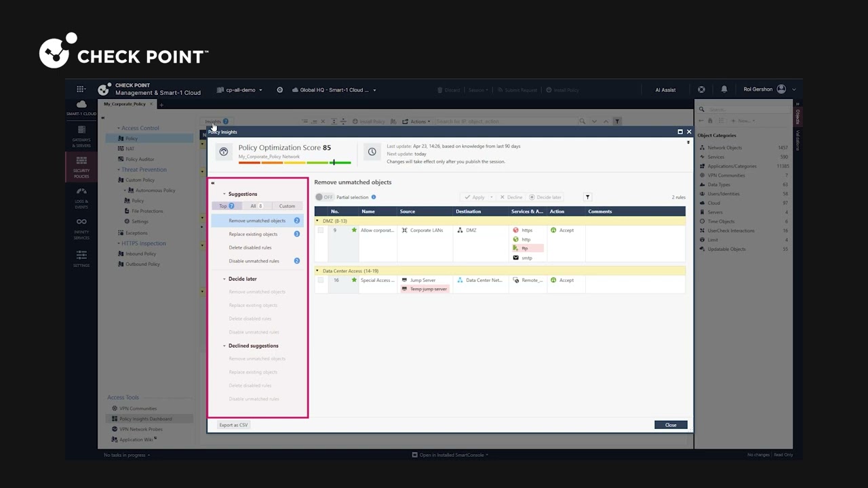This screenshot has width=868, height=488.
Task: Collapse the objects side panel arrows
Action: [x=797, y=104]
